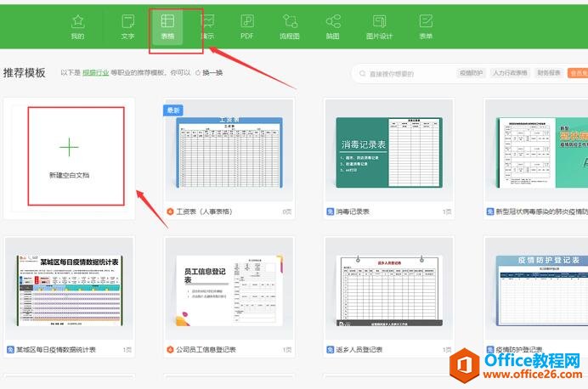This screenshot has width=588, height=389.
Task: Select the 文字 document type icon
Action: 127,26
